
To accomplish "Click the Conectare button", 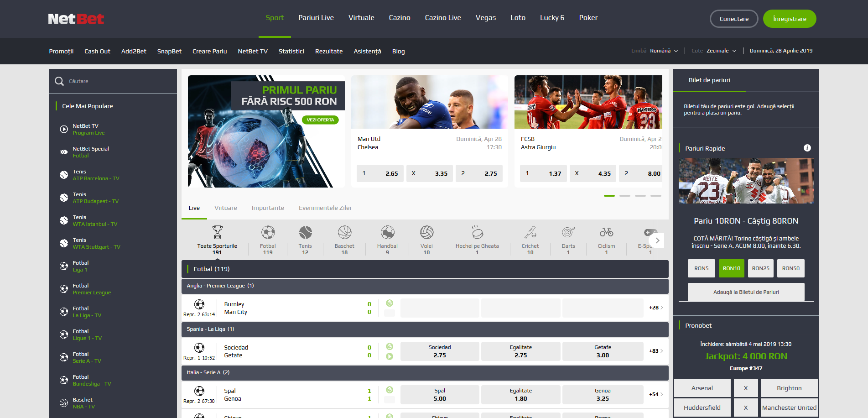I will [734, 19].
